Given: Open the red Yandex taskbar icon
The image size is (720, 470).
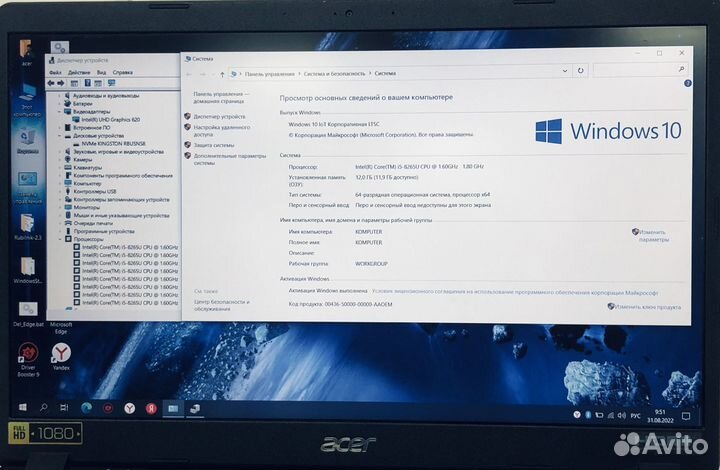Looking at the screenshot, I should (x=151, y=408).
